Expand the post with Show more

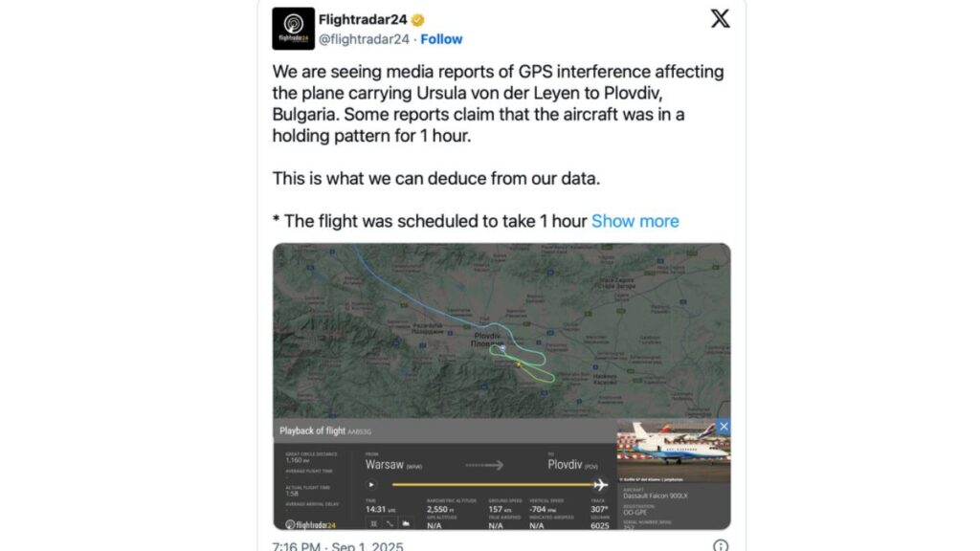click(x=635, y=221)
